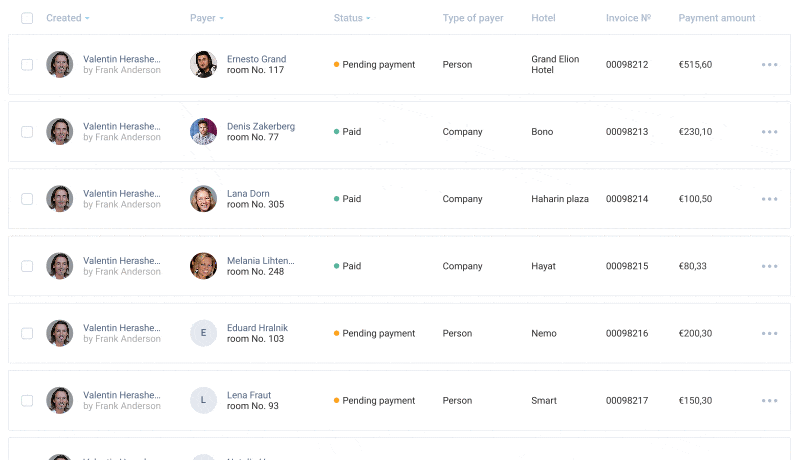Open more options for invoice 00098212

[x=769, y=65]
